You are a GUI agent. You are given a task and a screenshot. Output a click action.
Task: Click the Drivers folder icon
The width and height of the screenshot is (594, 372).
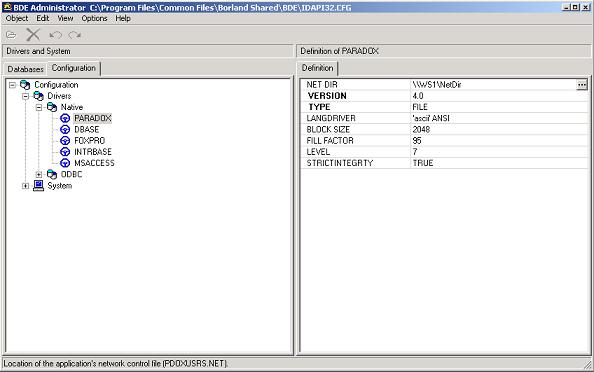point(38,96)
